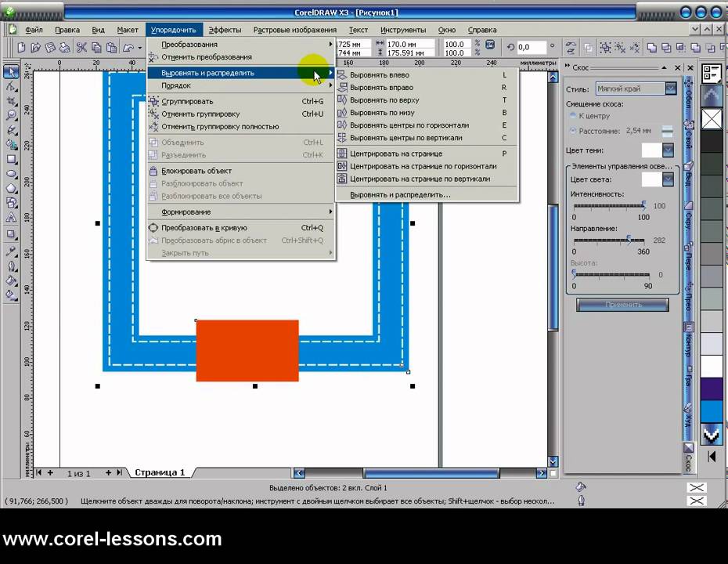Open the Undo history dropdown arrow
The image size is (728, 564).
tap(140, 47)
